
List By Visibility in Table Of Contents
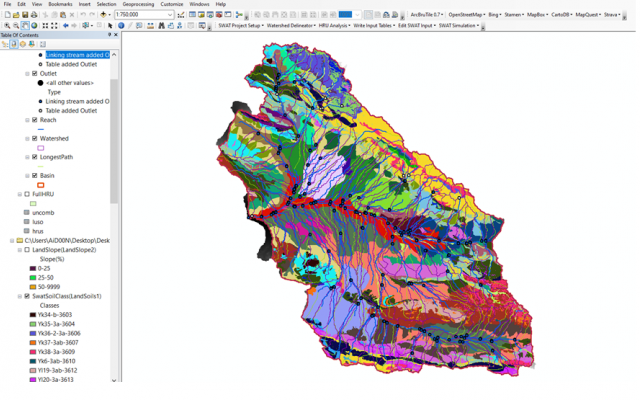point(23,44)
